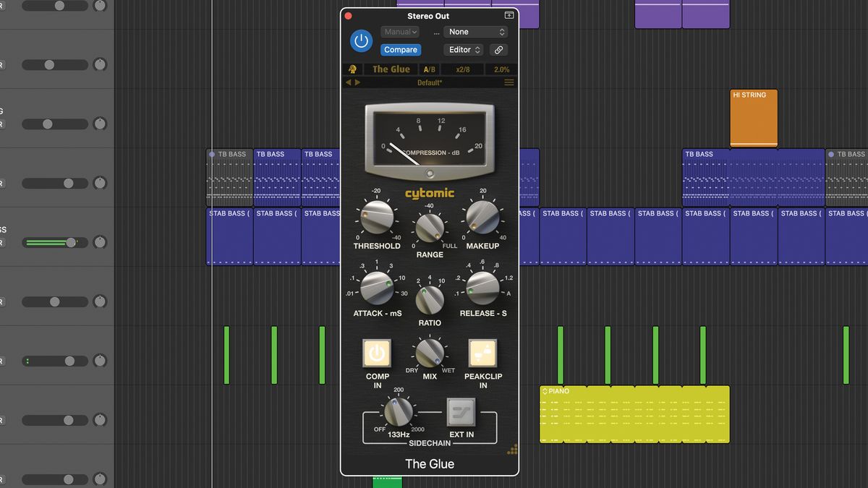This screenshot has width=868, height=488.
Task: Click the volume fader on the TB BASS track row
Action: point(55,184)
